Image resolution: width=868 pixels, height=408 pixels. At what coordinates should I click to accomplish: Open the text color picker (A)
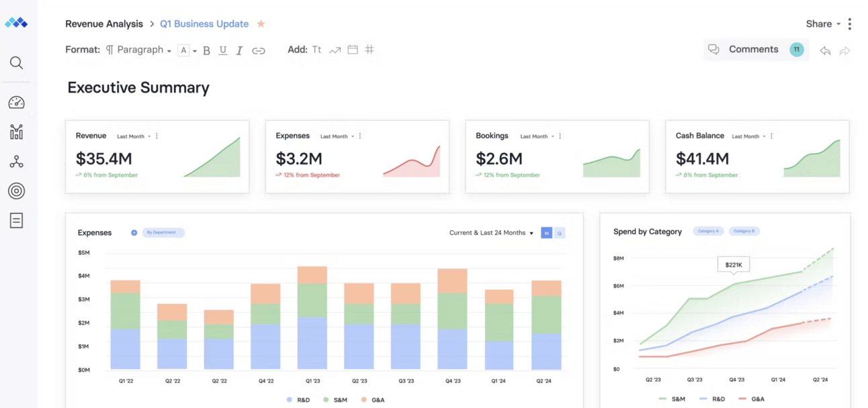point(183,50)
